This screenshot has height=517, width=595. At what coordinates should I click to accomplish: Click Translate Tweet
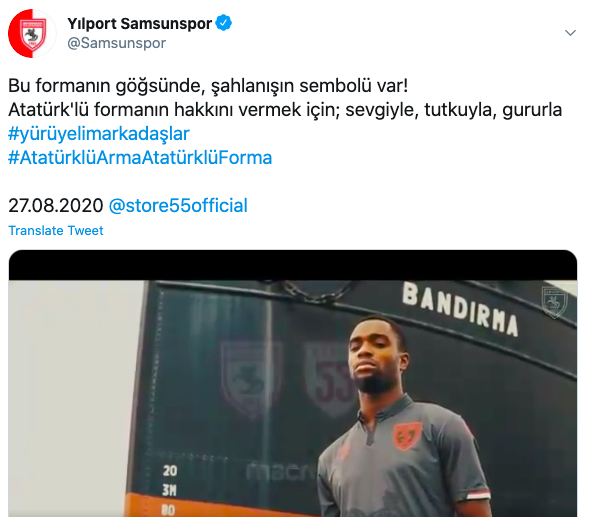click(x=56, y=230)
